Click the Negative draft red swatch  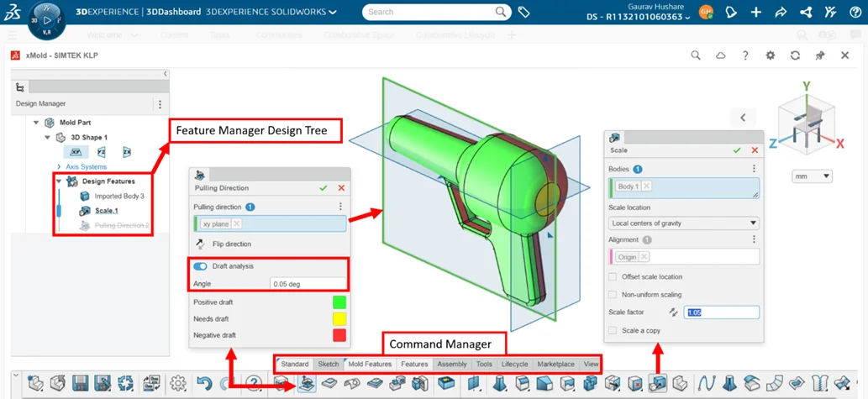(x=339, y=335)
